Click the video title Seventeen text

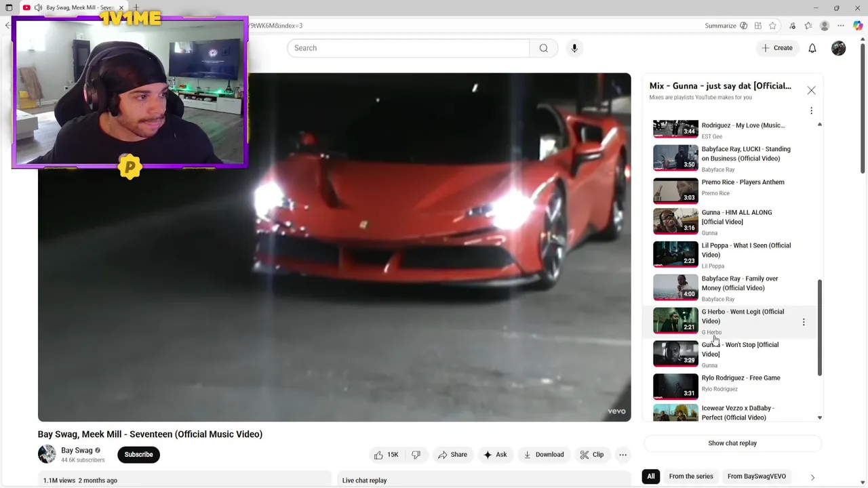point(150,434)
